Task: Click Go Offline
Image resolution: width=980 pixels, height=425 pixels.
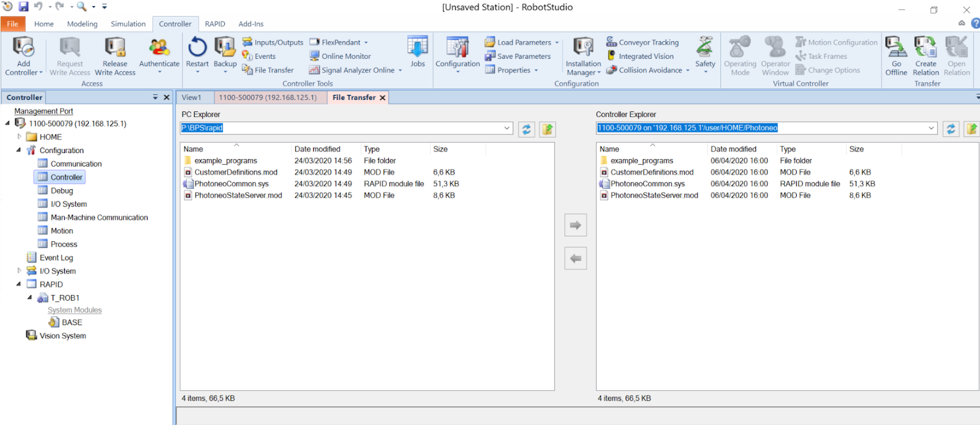Action: click(896, 56)
